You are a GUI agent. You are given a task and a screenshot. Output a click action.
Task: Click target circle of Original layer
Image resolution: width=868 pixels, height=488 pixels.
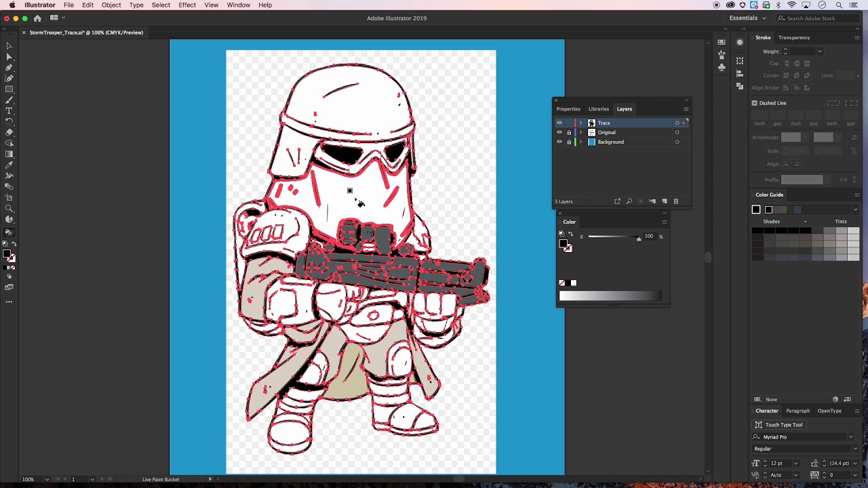(677, 132)
